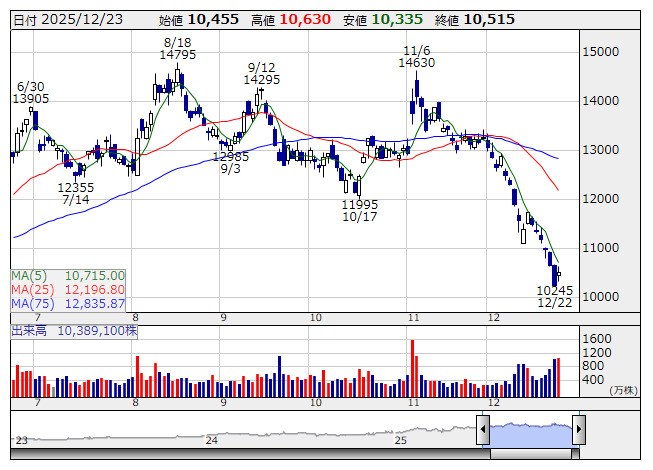The image size is (653, 470).
Task: Click the 12/22 low label 10245
Action: 554,290
